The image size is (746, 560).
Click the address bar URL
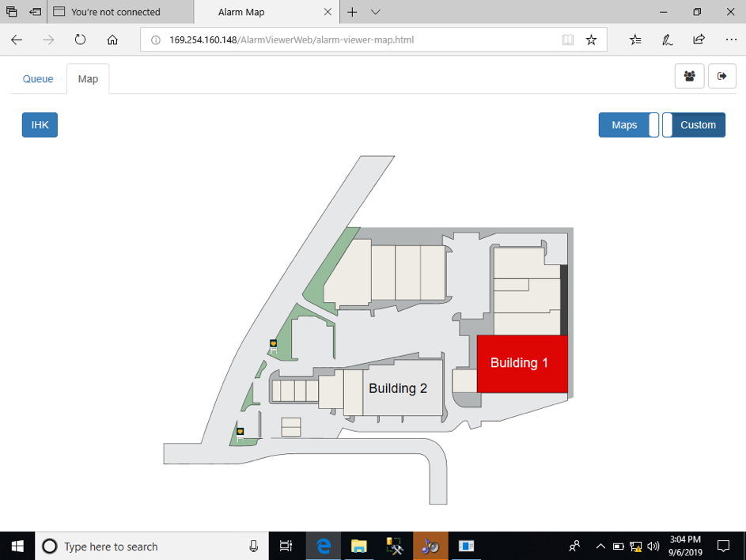point(291,40)
